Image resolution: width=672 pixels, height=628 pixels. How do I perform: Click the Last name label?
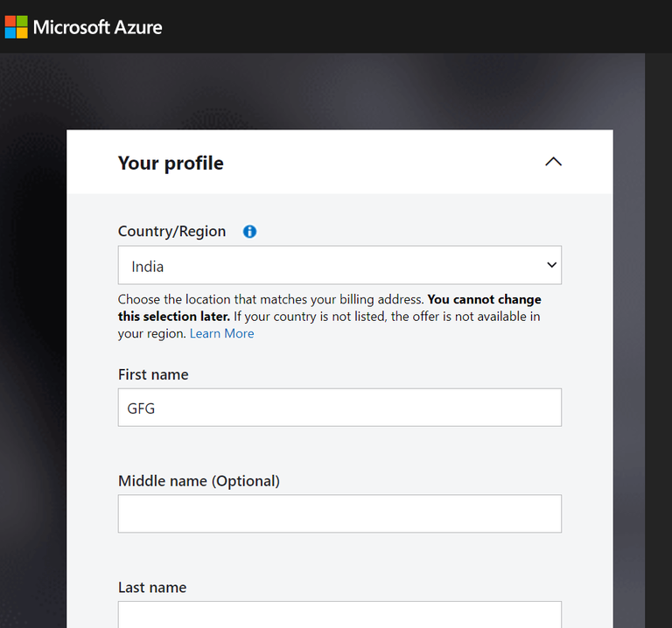tap(152, 588)
